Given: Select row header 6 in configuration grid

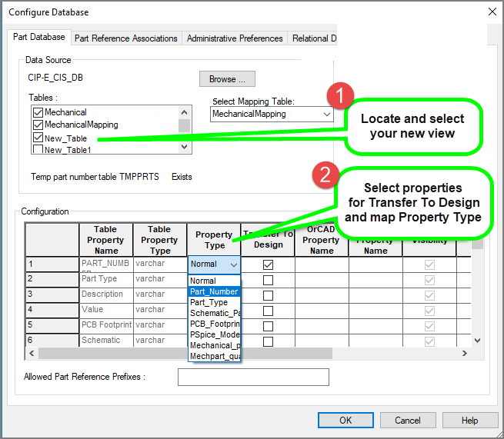Looking at the screenshot, I should [52, 341].
